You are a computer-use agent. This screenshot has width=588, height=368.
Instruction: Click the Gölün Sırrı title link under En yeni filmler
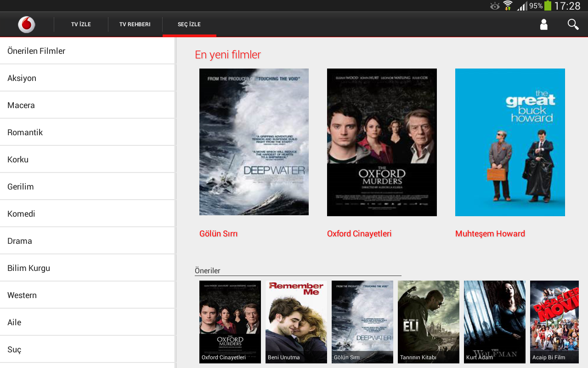(219, 234)
